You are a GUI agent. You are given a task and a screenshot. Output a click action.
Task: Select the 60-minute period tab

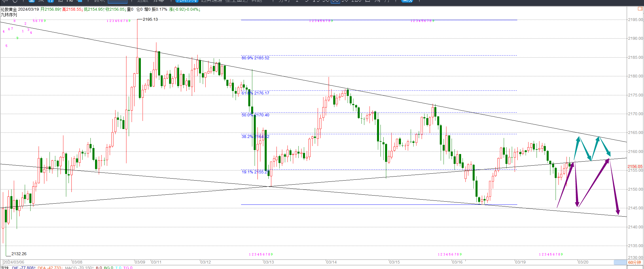(335, 1)
